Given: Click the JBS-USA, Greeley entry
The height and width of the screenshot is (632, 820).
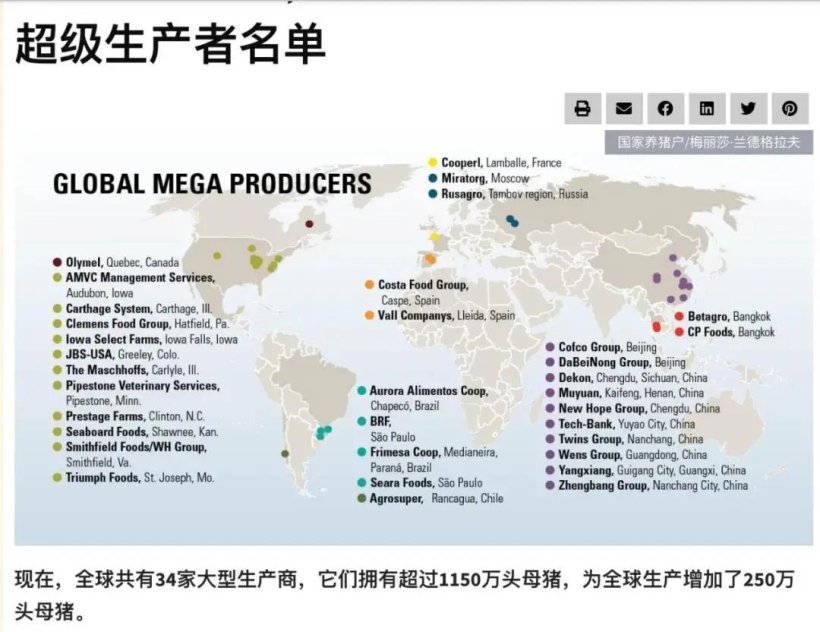Looking at the screenshot, I should tap(116, 354).
